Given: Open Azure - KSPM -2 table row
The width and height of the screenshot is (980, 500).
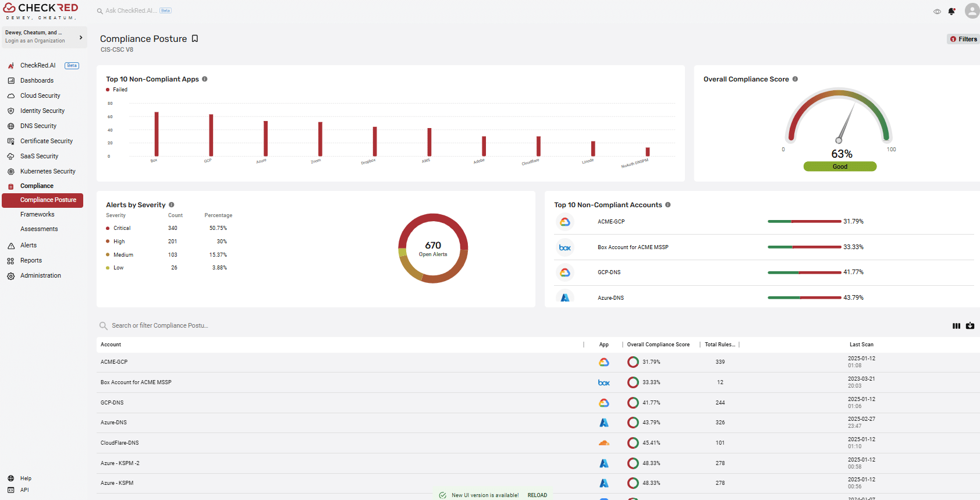Looking at the screenshot, I should point(538,463).
